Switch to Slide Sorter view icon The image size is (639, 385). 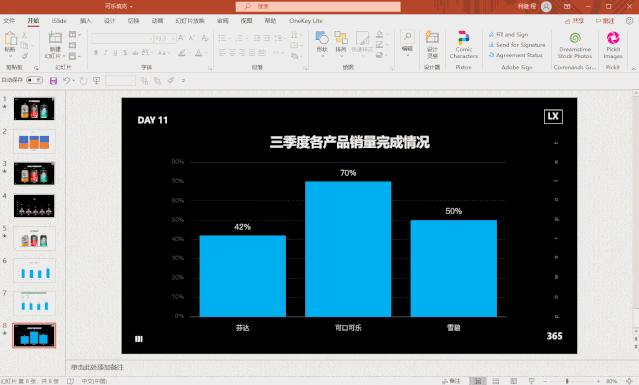496,381
